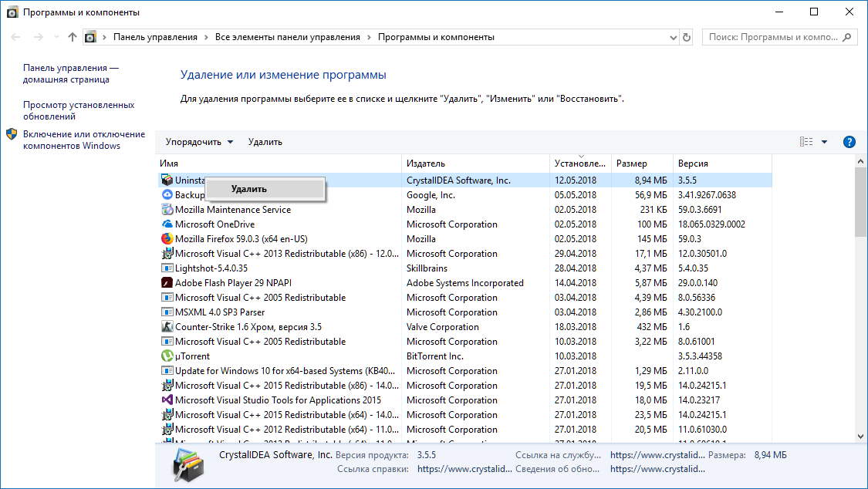Expand chevron after Панель управления breadcrumb

point(207,37)
